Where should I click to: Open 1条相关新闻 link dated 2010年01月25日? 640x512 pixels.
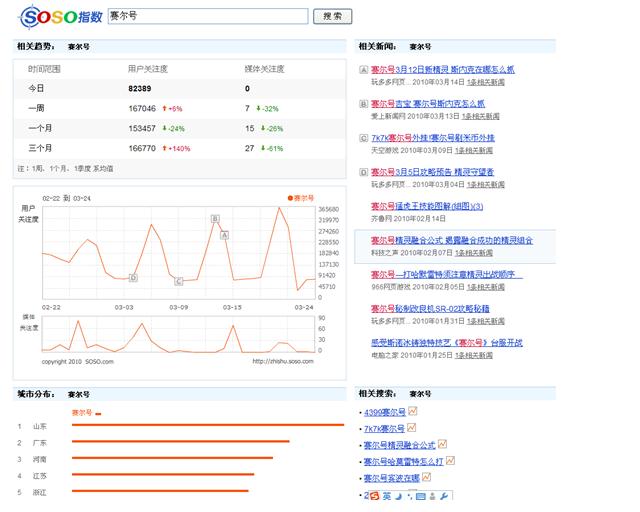(474, 355)
